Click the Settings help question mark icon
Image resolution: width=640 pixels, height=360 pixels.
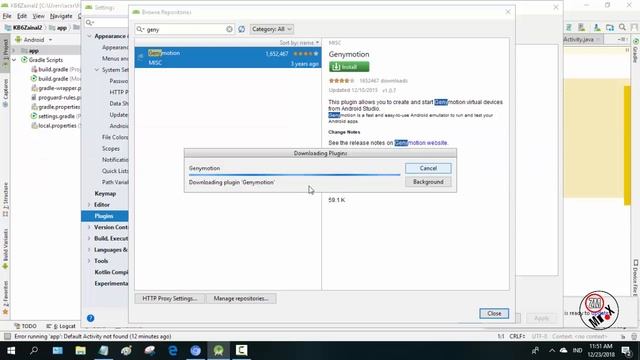[91, 318]
